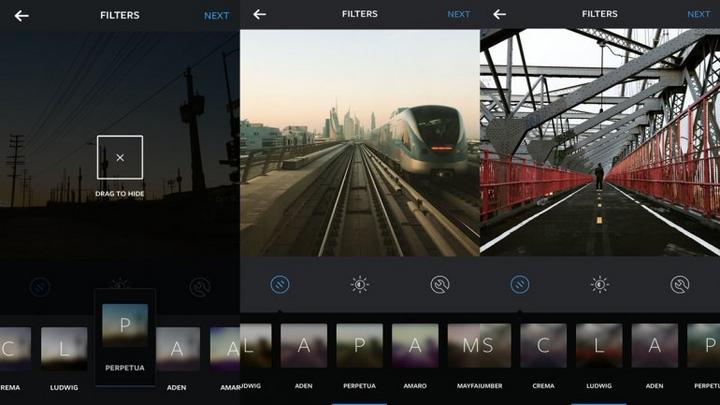Select the filters icon on the right screen
This screenshot has width=720, height=405.
(520, 285)
